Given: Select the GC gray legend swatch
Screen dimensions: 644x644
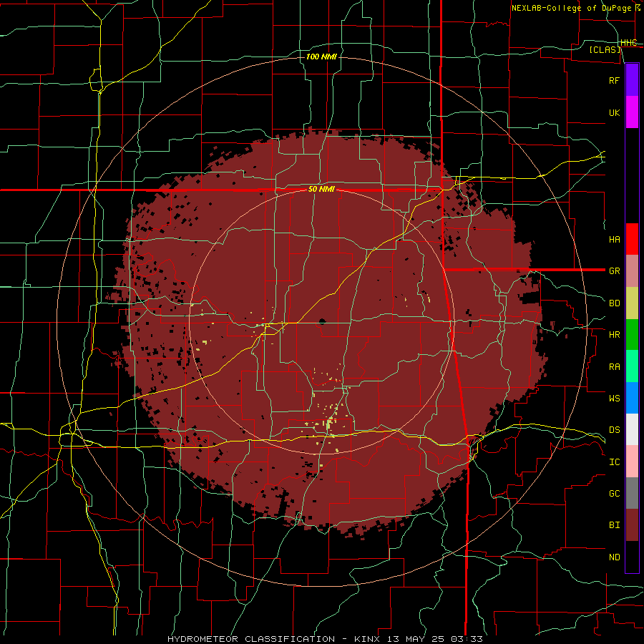Looking at the screenshot, I should pyautogui.click(x=632, y=493).
